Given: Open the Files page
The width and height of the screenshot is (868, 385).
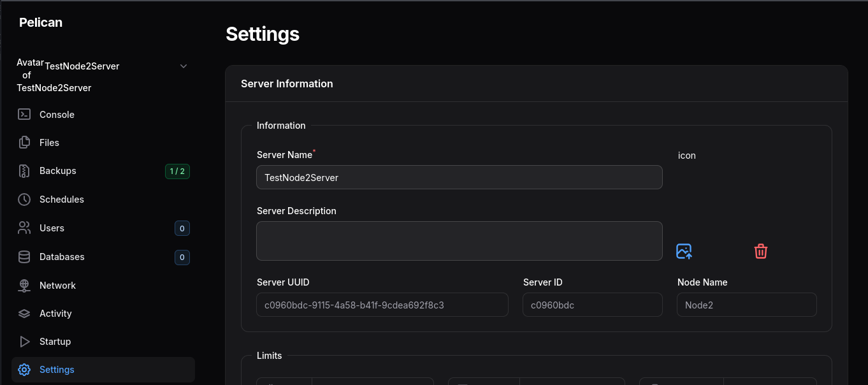Looking at the screenshot, I should tap(103, 143).
